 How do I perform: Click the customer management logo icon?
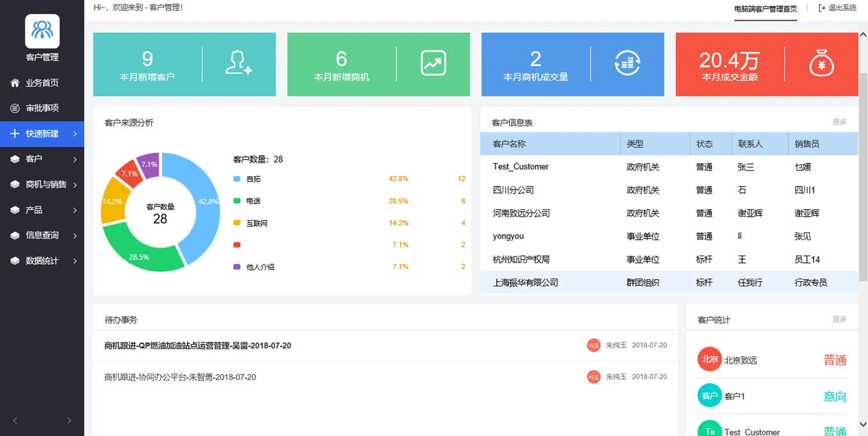[42, 31]
